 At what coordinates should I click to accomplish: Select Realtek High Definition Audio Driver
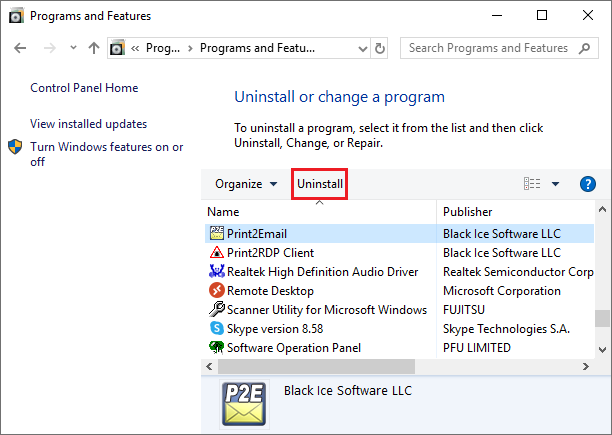point(322,272)
